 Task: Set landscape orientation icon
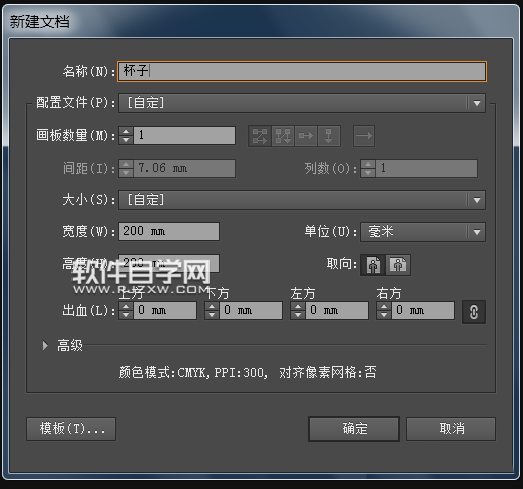[398, 265]
